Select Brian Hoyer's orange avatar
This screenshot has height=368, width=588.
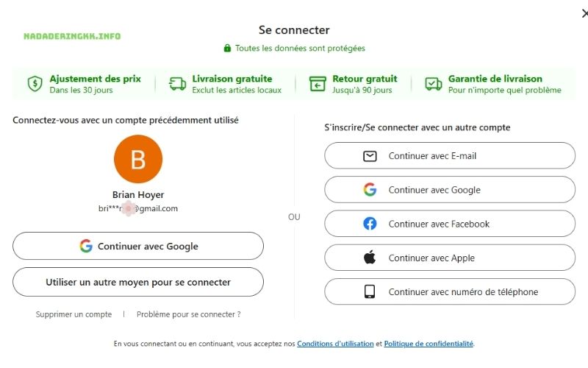coord(138,159)
